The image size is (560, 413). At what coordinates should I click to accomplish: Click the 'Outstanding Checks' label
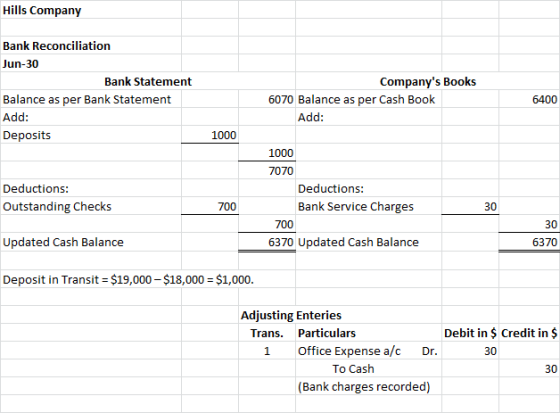point(57,206)
